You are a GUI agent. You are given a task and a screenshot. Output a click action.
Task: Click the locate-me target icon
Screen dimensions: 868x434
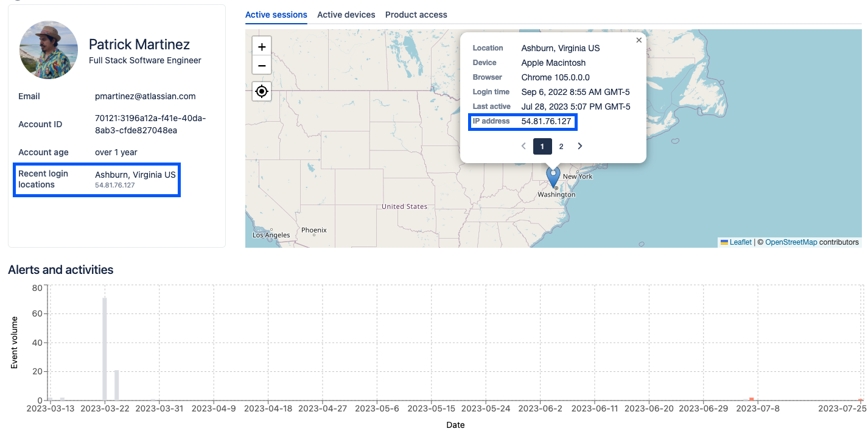point(262,91)
